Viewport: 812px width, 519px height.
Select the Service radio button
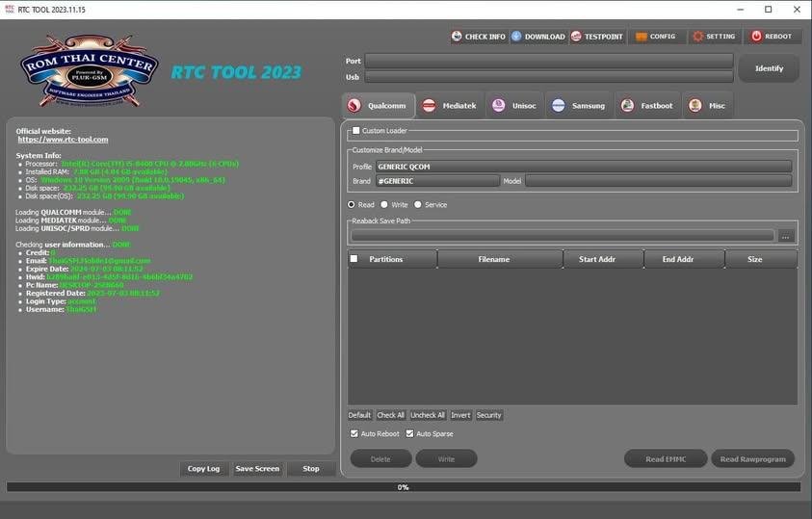pyautogui.click(x=418, y=205)
